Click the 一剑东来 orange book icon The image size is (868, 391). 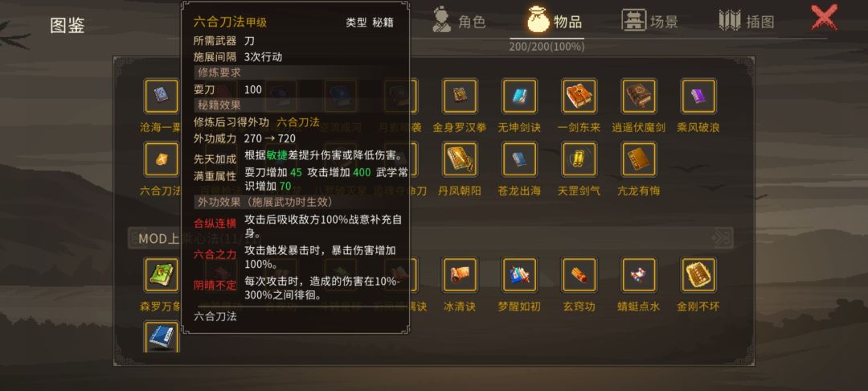[x=579, y=97]
